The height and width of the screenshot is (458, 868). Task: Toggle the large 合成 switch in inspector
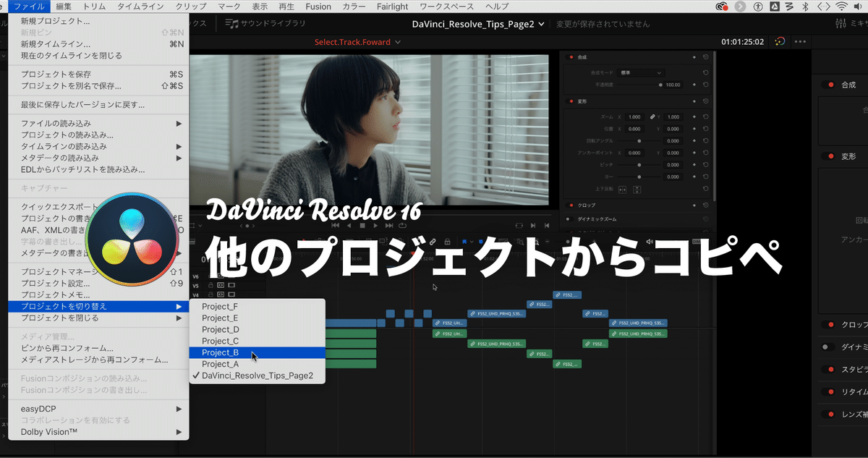coord(827,85)
